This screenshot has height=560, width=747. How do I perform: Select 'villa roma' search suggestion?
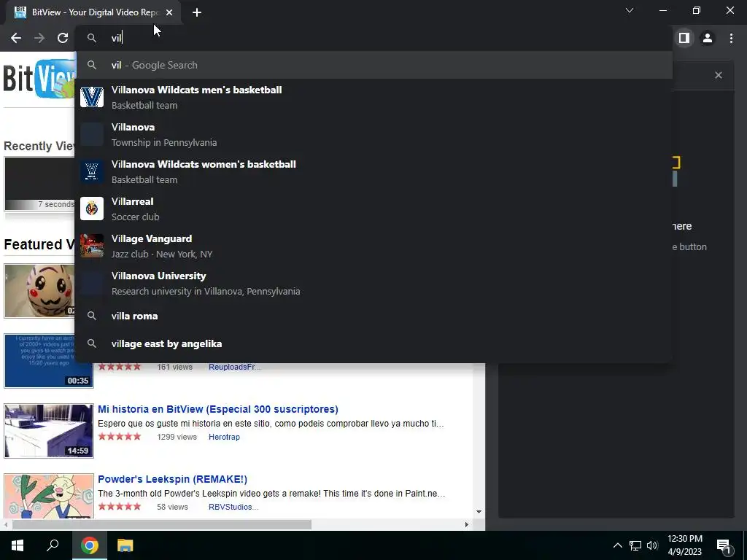click(373, 316)
